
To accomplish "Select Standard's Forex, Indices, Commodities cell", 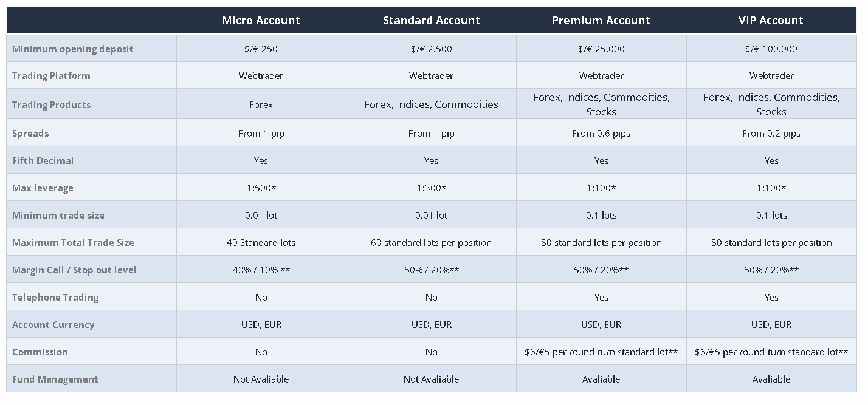I will pyautogui.click(x=431, y=104).
